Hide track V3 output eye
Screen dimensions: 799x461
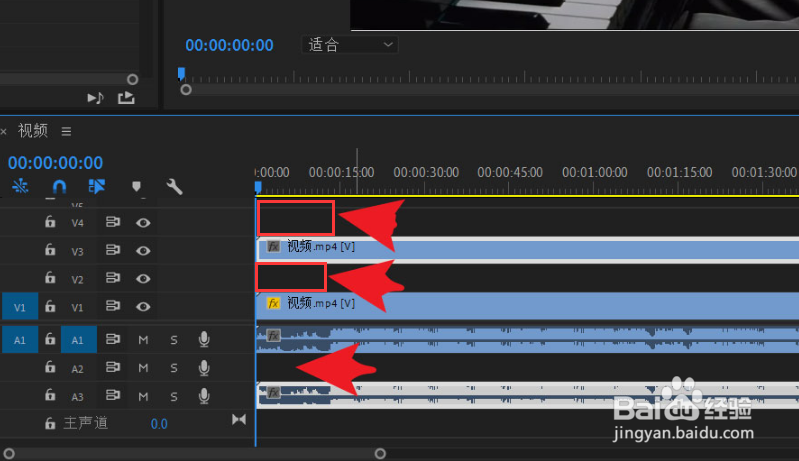tap(143, 251)
